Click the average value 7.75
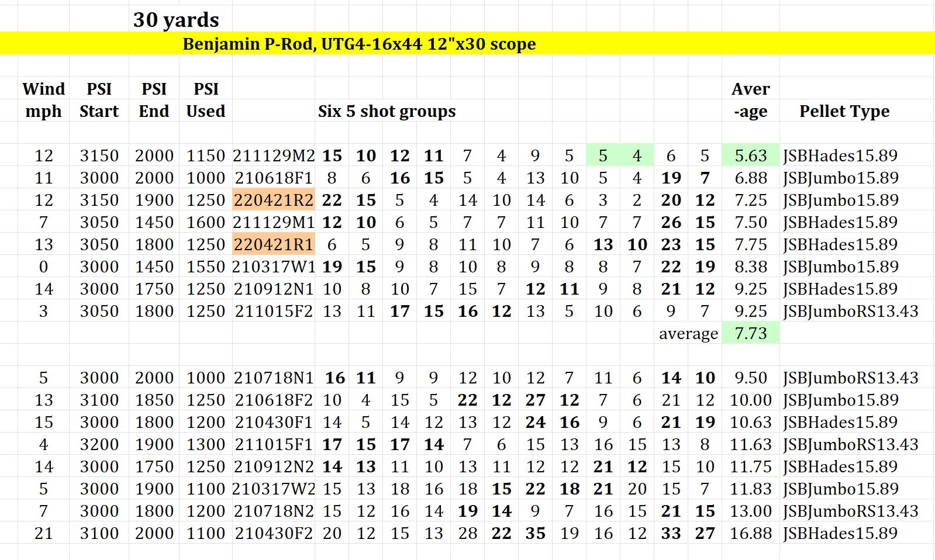The height and width of the screenshot is (560, 935). (751, 244)
